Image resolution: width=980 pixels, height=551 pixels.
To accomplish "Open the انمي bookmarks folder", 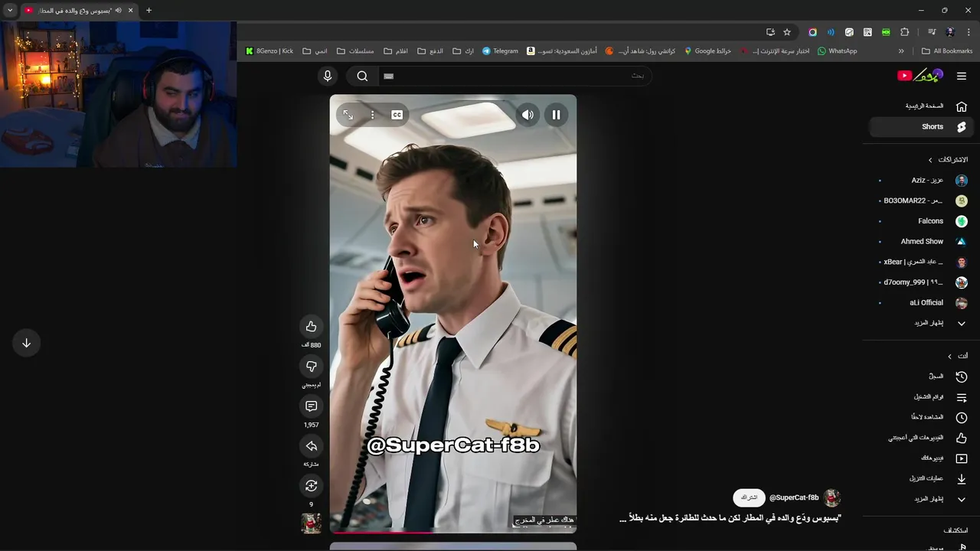I will (x=315, y=51).
